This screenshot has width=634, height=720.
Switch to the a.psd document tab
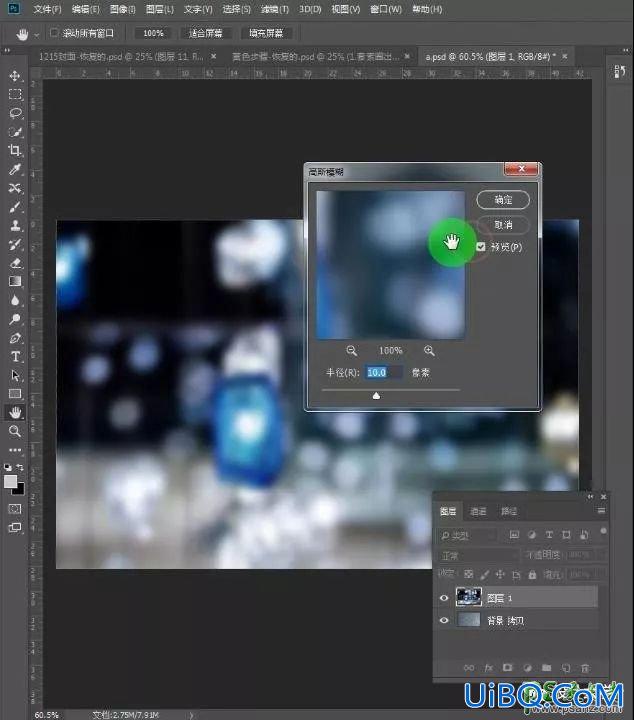pos(490,56)
